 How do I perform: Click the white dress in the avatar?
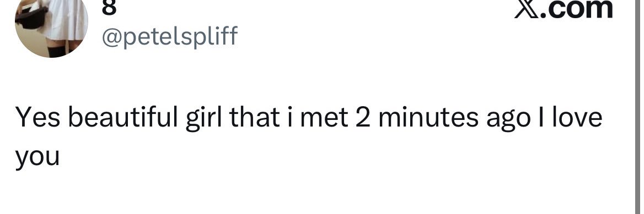[x=65, y=19]
